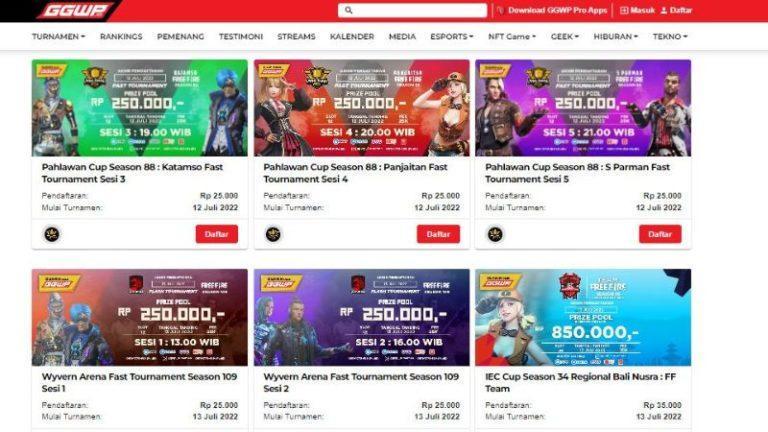
Task: Expand the HIBURAN dropdown menu
Action: click(x=616, y=36)
